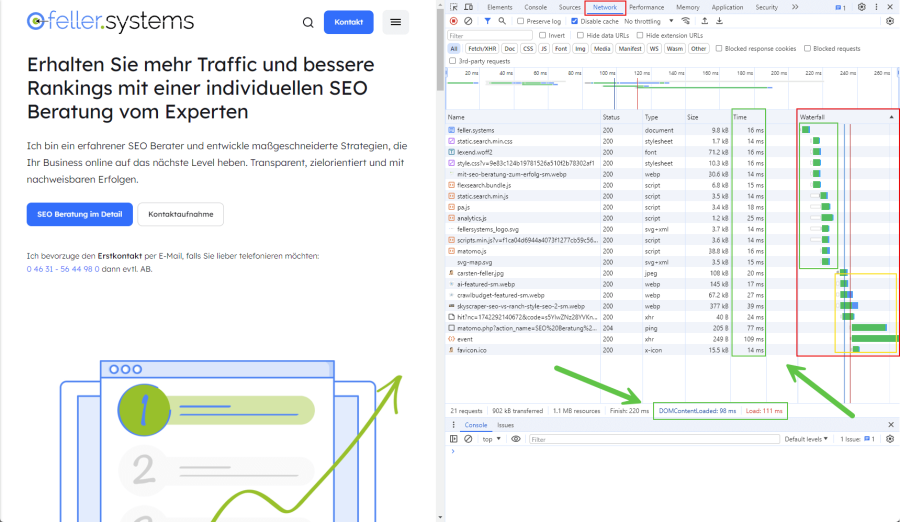Check Blocked response cookies

pyautogui.click(x=719, y=49)
